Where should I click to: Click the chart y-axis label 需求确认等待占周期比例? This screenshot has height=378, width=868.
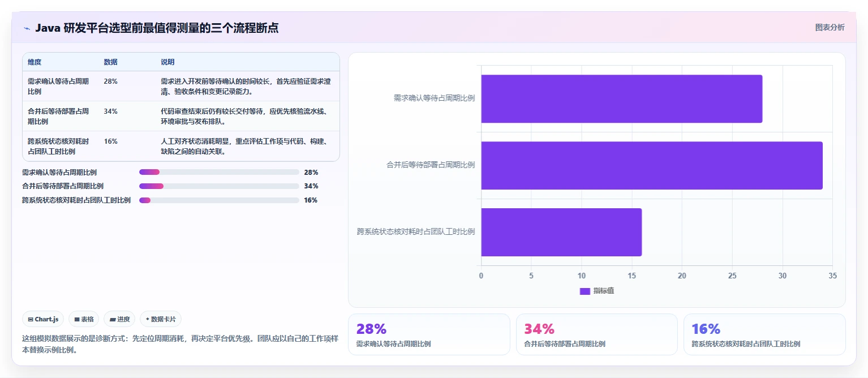[434, 98]
